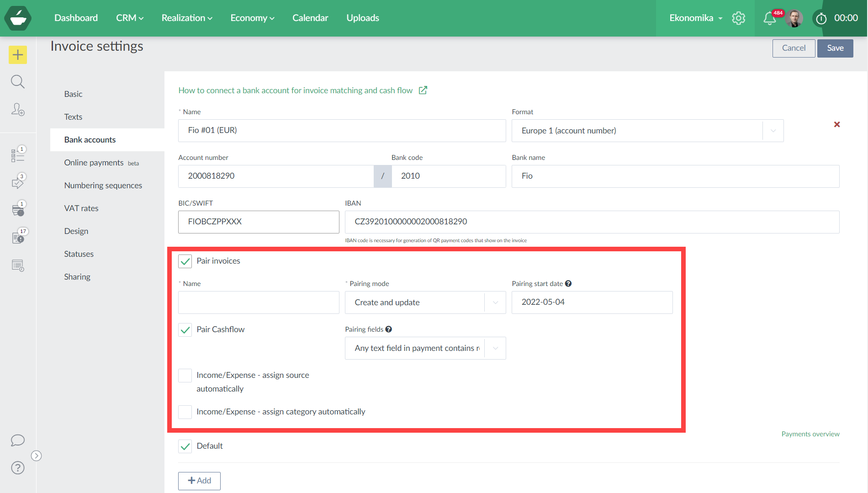
Task: Open the Payments overview link
Action: [810, 434]
